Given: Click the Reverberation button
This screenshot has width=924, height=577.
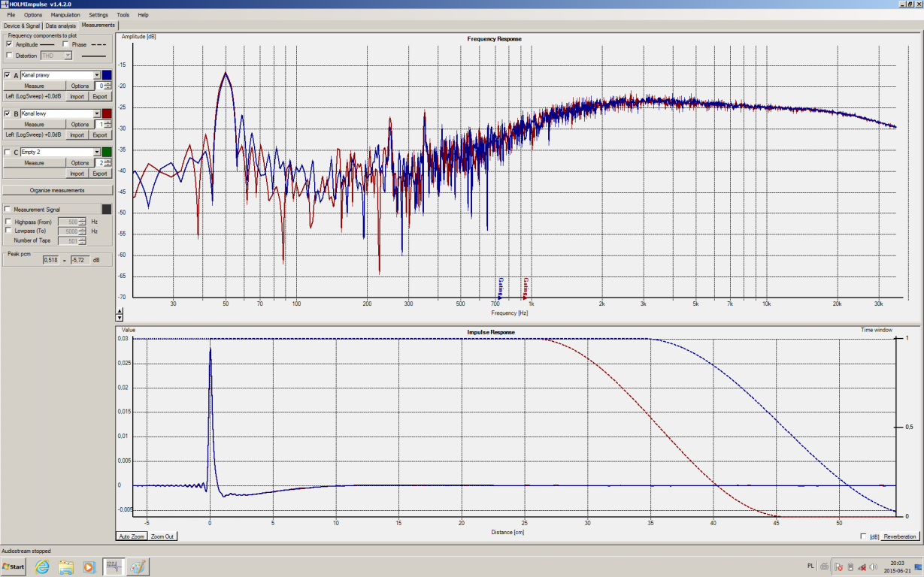Looking at the screenshot, I should tap(900, 536).
